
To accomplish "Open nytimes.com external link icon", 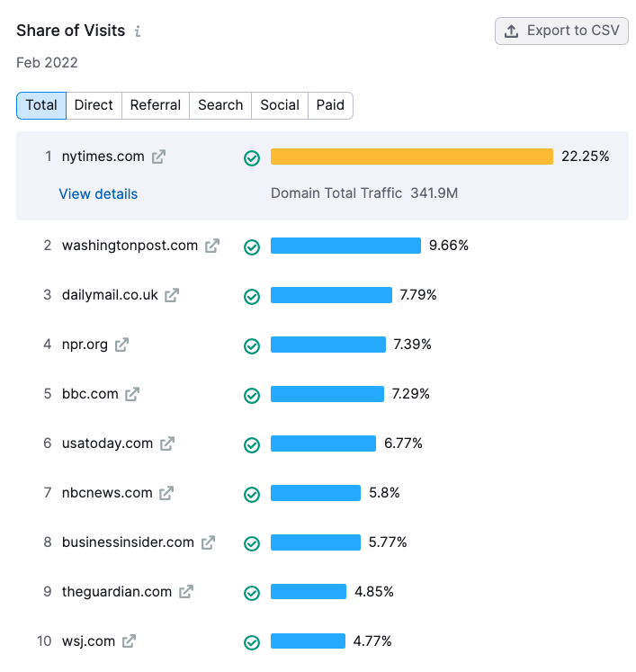I will coord(158,157).
